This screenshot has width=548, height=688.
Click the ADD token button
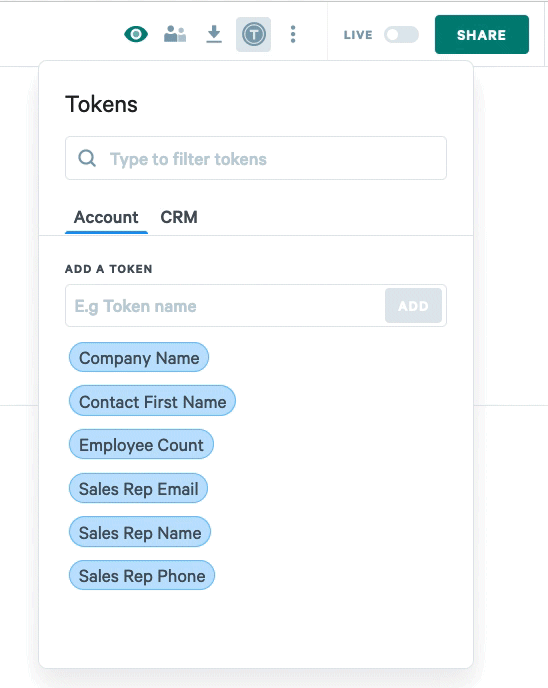click(x=413, y=305)
